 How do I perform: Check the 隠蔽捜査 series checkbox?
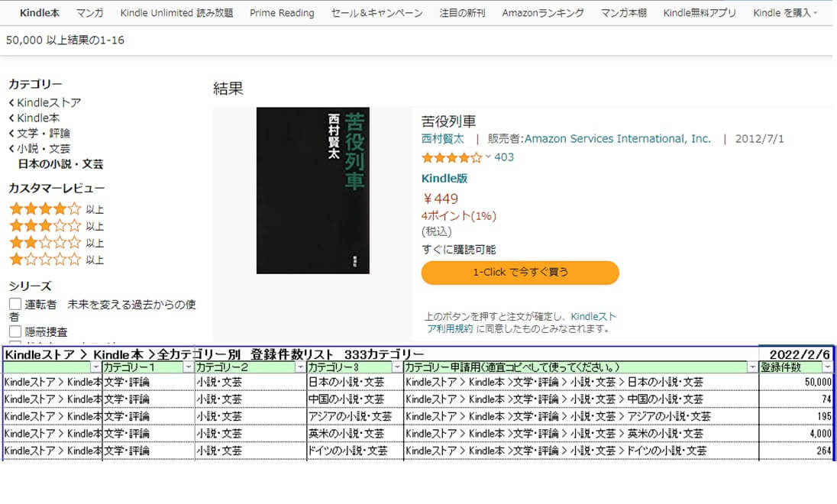pyautogui.click(x=15, y=331)
